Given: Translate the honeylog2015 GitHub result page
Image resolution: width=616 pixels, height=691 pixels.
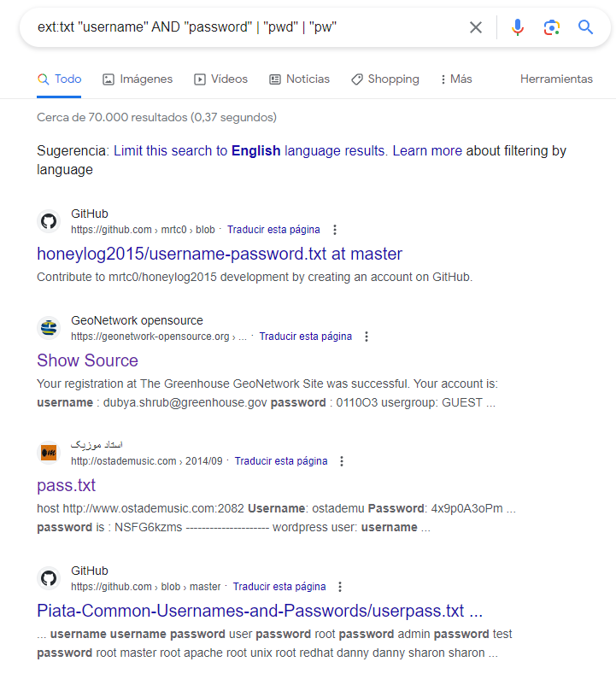Looking at the screenshot, I should coord(273,230).
